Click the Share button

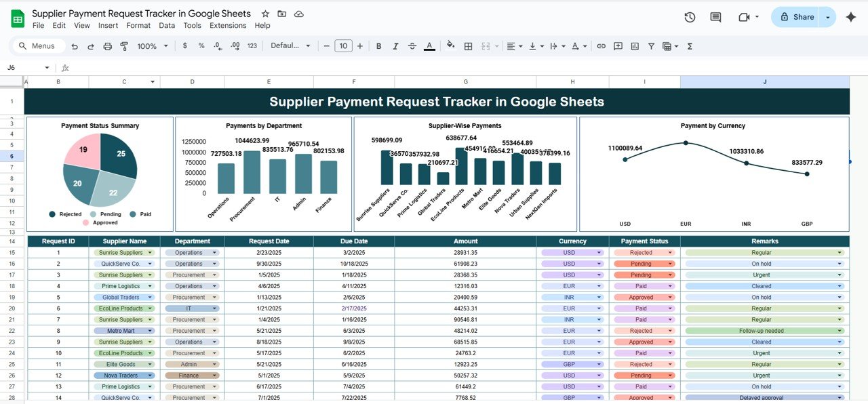(x=796, y=17)
